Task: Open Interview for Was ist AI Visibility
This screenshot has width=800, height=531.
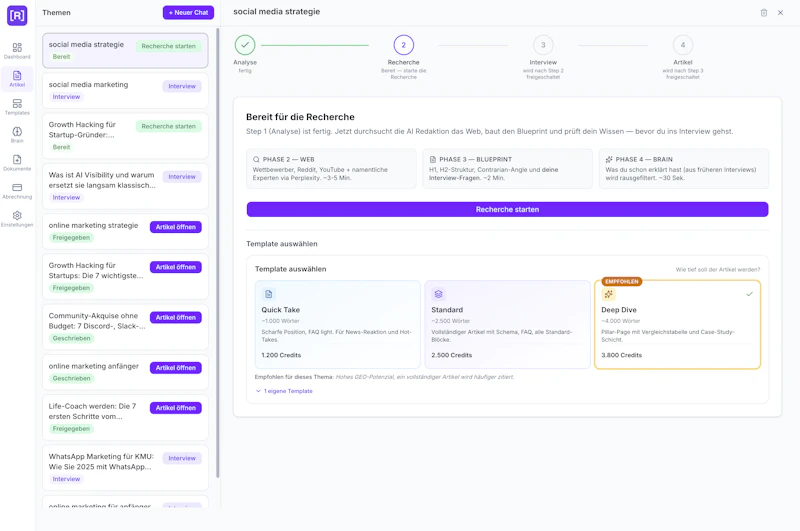Action: [182, 176]
